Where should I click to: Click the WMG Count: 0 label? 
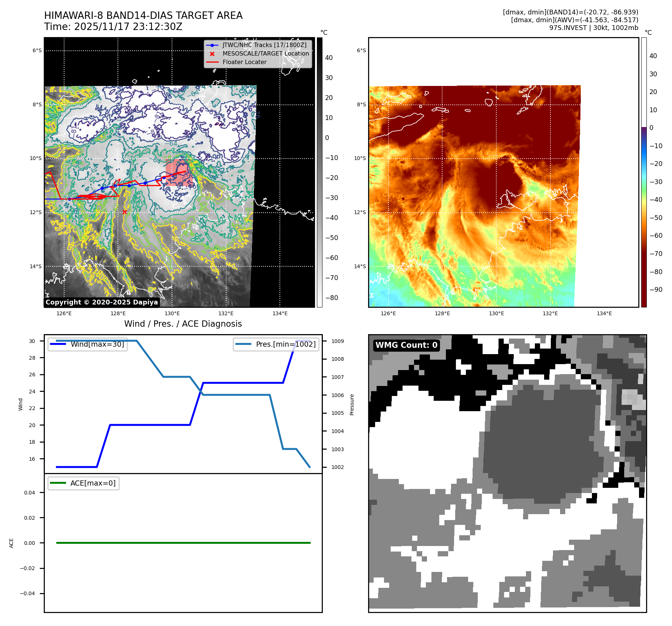point(406,345)
